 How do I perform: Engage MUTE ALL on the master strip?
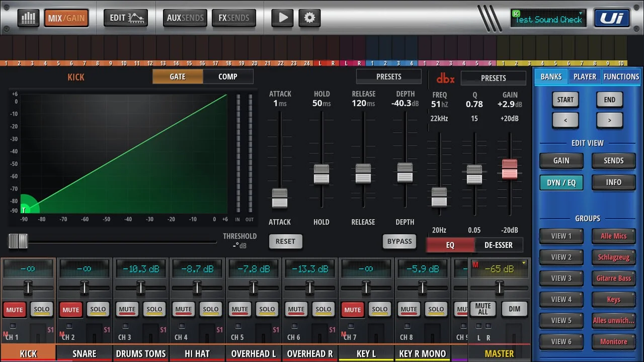click(482, 309)
